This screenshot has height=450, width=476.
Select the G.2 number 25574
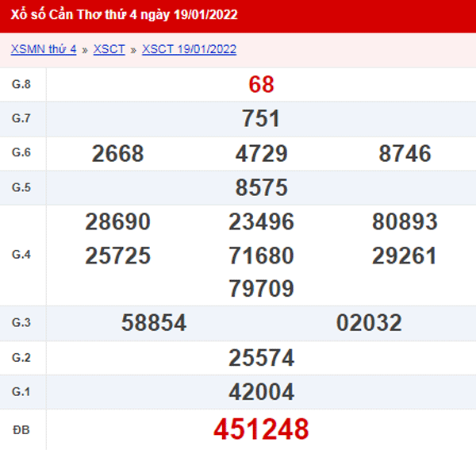pos(261,358)
